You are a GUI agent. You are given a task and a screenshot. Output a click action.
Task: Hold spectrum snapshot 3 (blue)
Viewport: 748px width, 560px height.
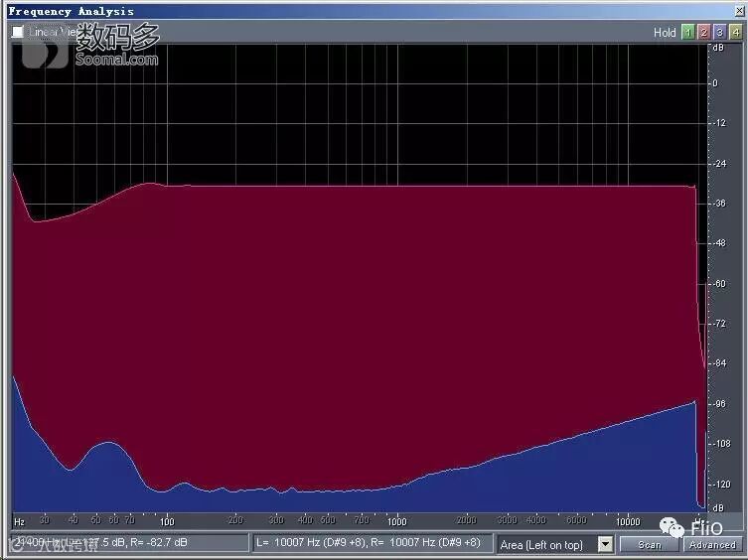[x=720, y=32]
